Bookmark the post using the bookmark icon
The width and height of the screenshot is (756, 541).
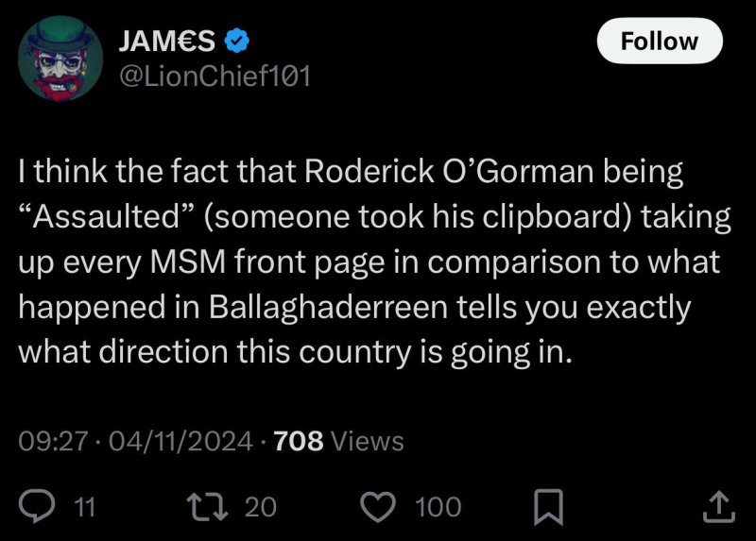[547, 508]
